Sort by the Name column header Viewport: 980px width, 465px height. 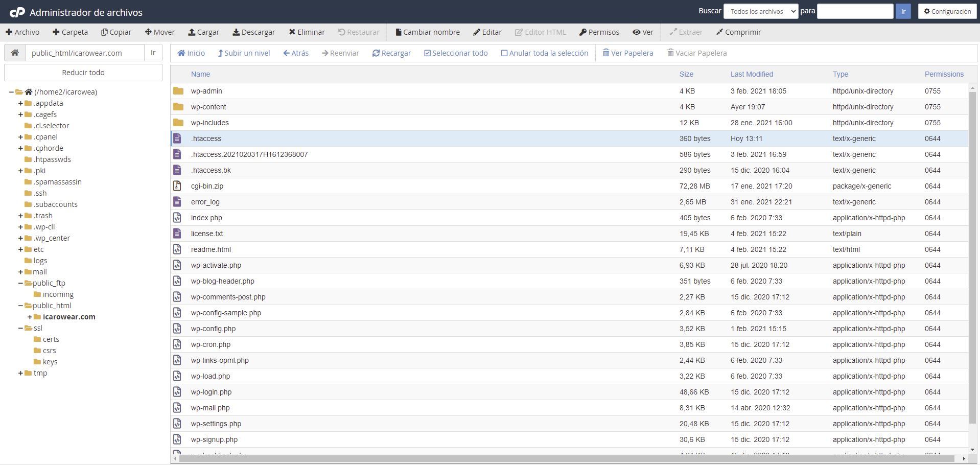click(200, 74)
